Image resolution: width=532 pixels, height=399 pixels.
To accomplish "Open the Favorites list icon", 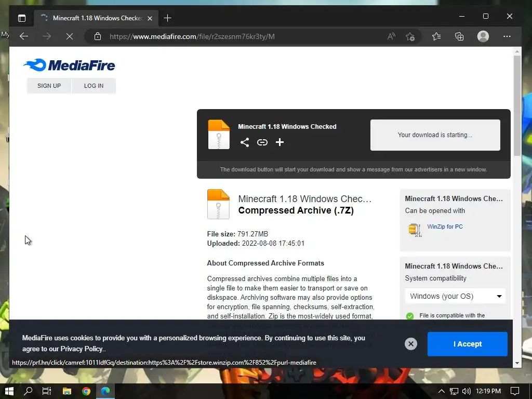I will tap(436, 36).
